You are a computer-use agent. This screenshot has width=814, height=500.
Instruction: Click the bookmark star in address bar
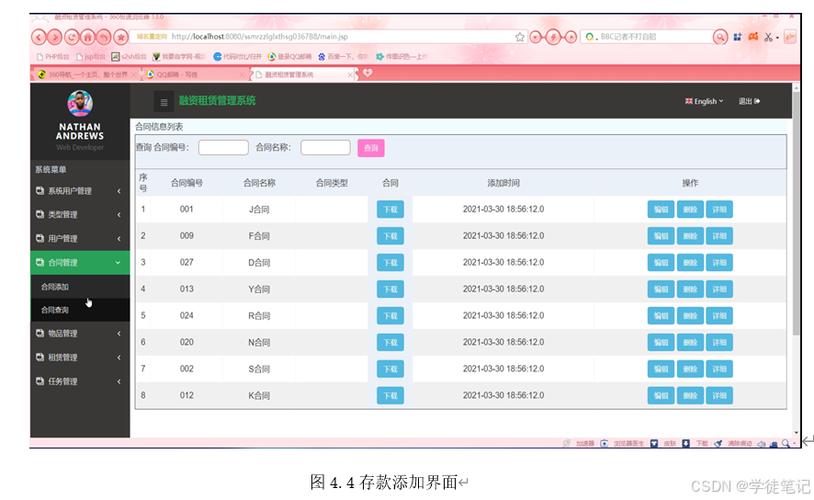point(520,37)
